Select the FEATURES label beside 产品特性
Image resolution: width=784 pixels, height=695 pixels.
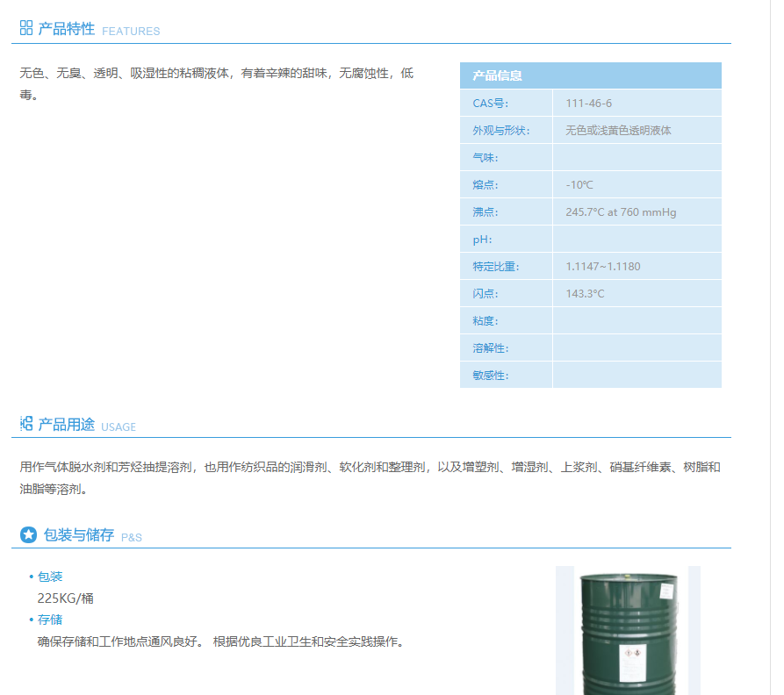coord(132,32)
